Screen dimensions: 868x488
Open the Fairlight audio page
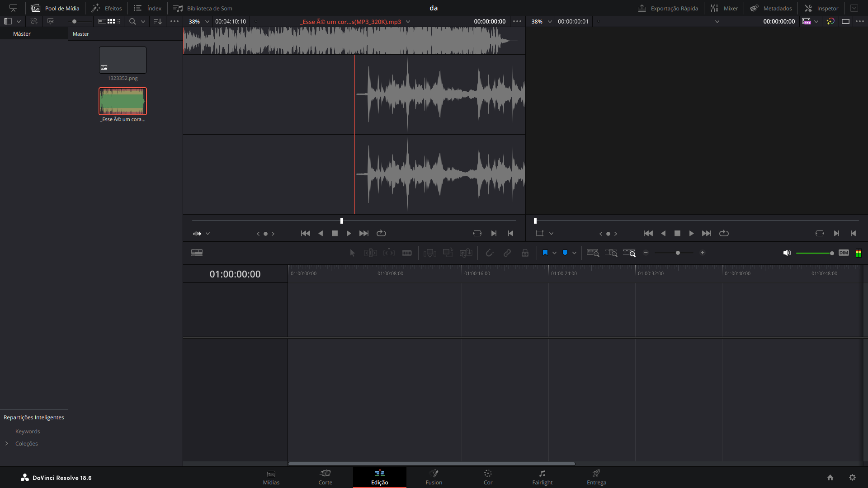tap(542, 477)
